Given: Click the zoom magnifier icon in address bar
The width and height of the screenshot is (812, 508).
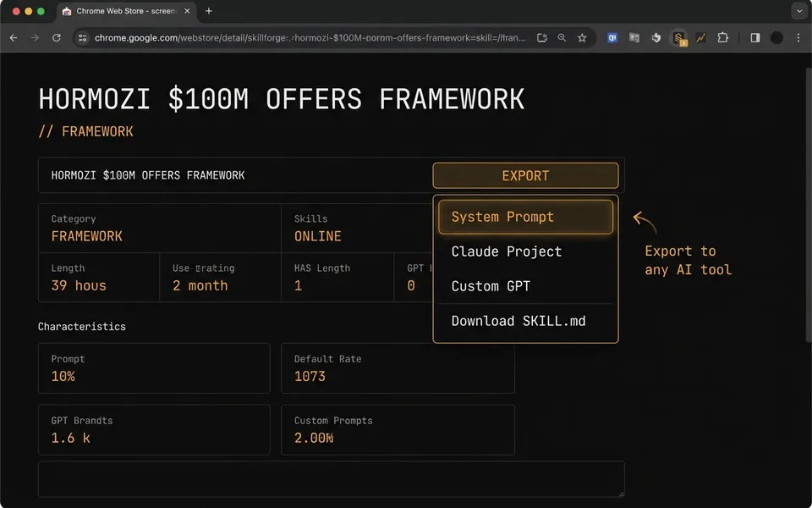Looking at the screenshot, I should pyautogui.click(x=562, y=38).
